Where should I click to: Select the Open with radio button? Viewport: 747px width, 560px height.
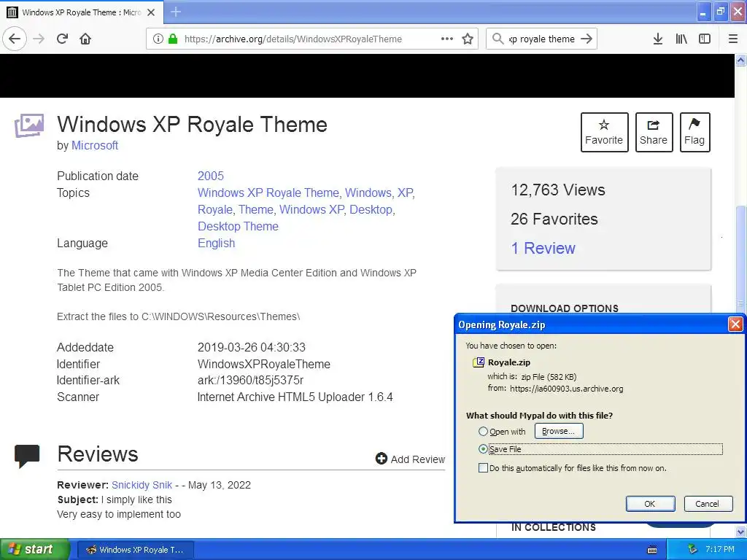coord(483,432)
